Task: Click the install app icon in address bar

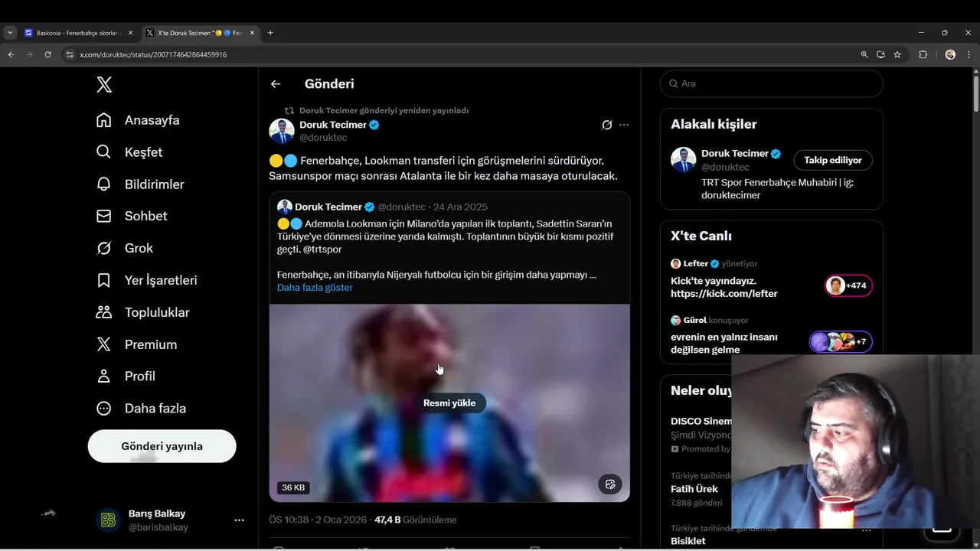Action: (x=880, y=54)
